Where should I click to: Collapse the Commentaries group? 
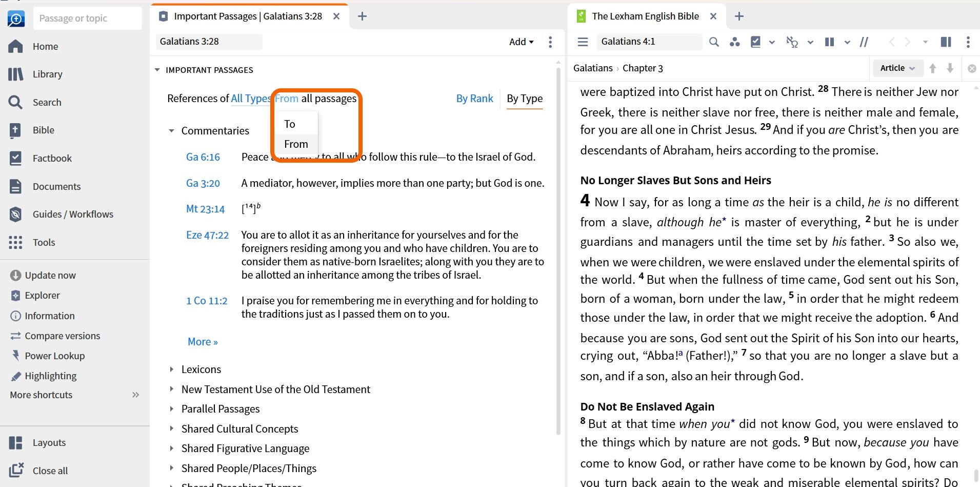point(172,131)
